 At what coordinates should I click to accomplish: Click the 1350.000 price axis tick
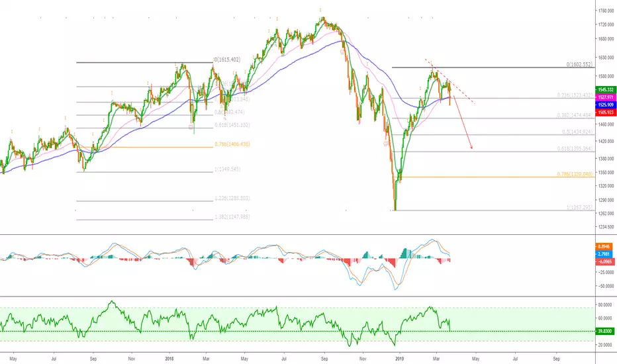tap(606, 172)
